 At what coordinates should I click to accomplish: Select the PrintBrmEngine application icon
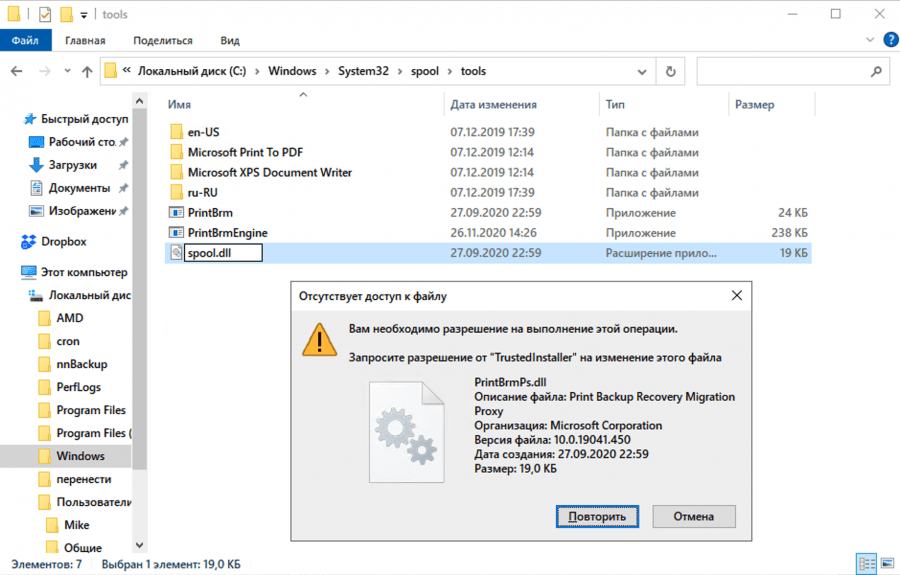tap(176, 233)
